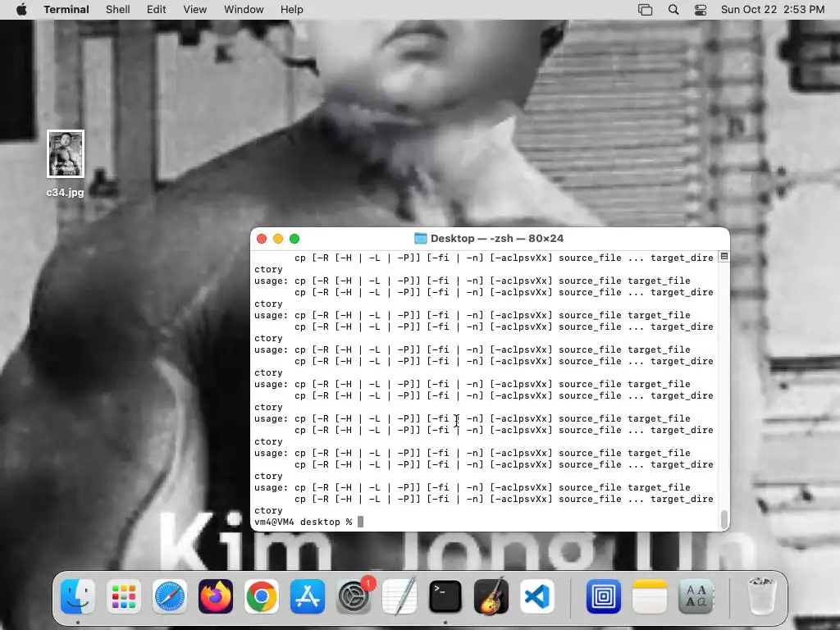This screenshot has width=840, height=630.
Task: Launch Safari from the Dock
Action: [170, 596]
